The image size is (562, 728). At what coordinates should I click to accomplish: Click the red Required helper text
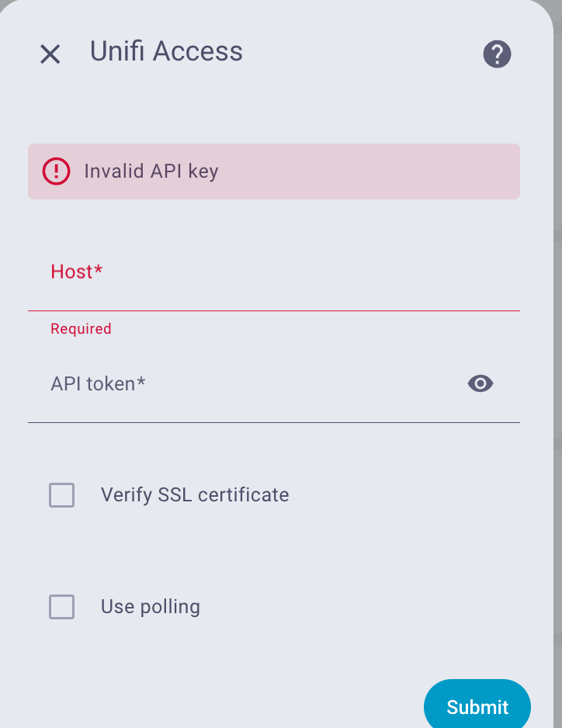point(81,329)
